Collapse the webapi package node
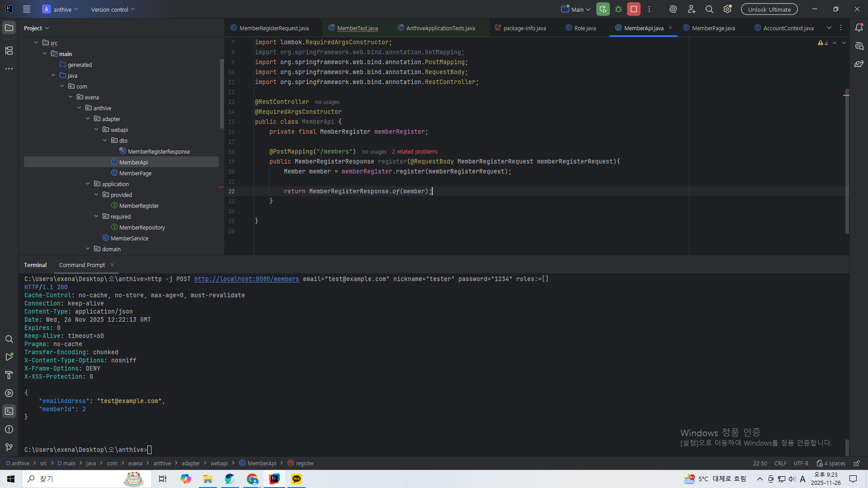Image resolution: width=868 pixels, height=488 pixels. tap(96, 130)
